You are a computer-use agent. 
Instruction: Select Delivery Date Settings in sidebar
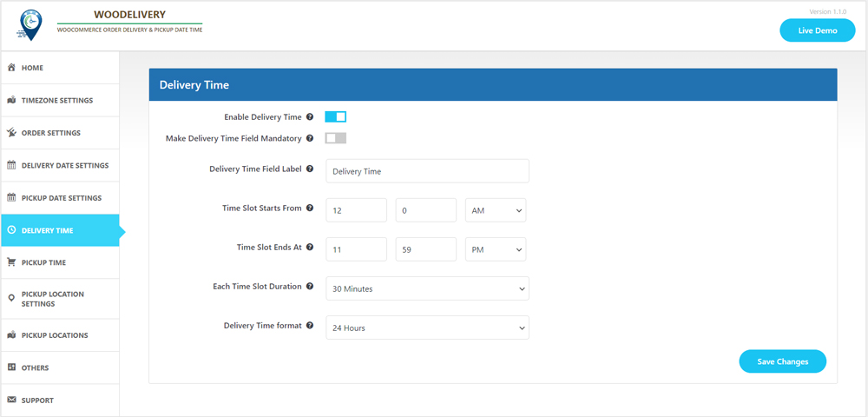[x=65, y=166]
